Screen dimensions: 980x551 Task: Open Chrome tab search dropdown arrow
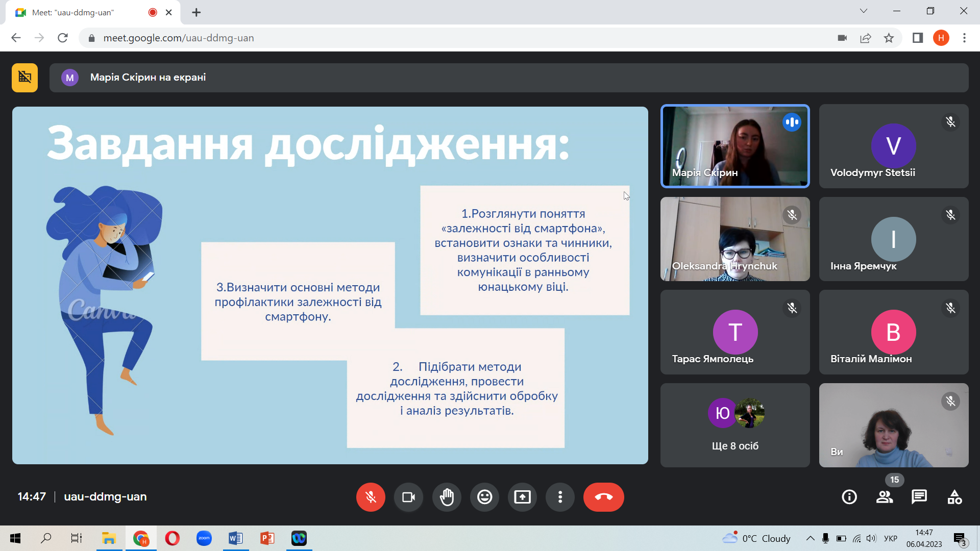pyautogui.click(x=864, y=11)
